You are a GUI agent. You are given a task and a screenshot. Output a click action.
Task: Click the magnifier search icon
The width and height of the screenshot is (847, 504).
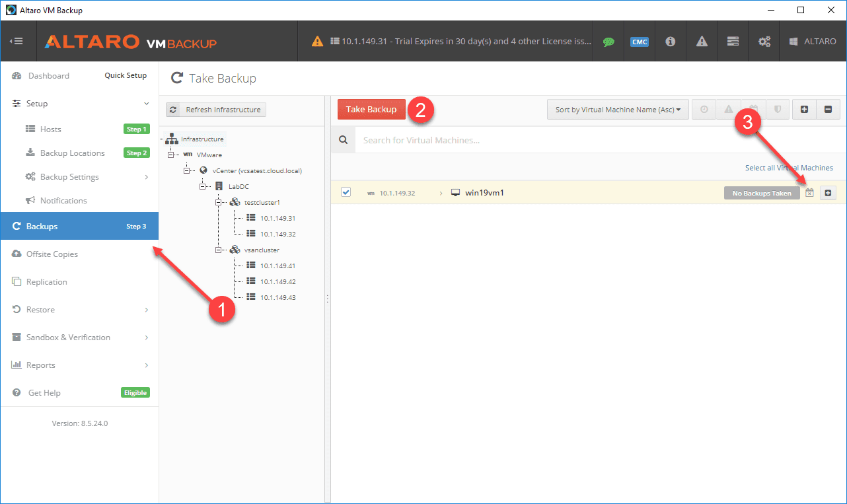click(343, 140)
